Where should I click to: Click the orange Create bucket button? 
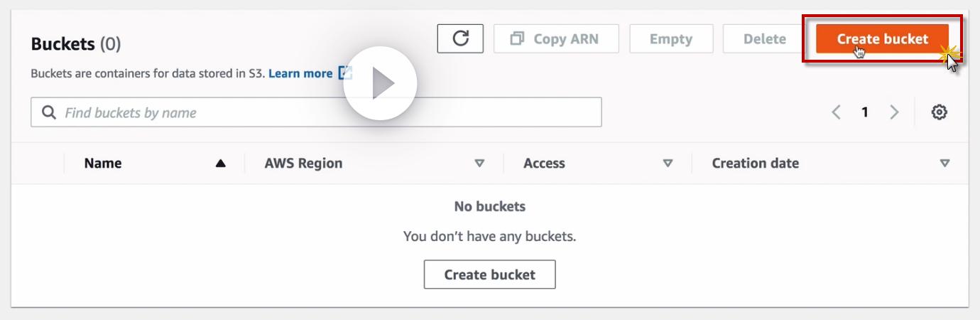click(882, 38)
